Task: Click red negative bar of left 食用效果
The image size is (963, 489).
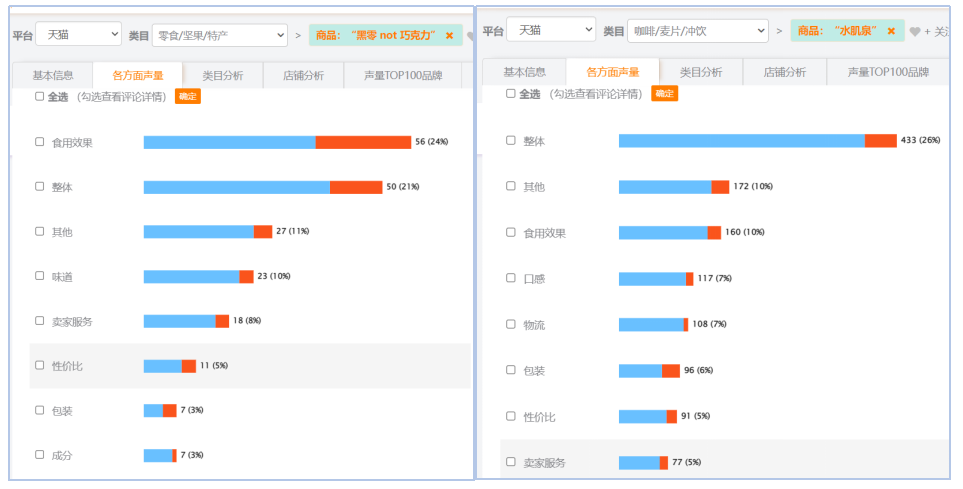Action: click(363, 143)
